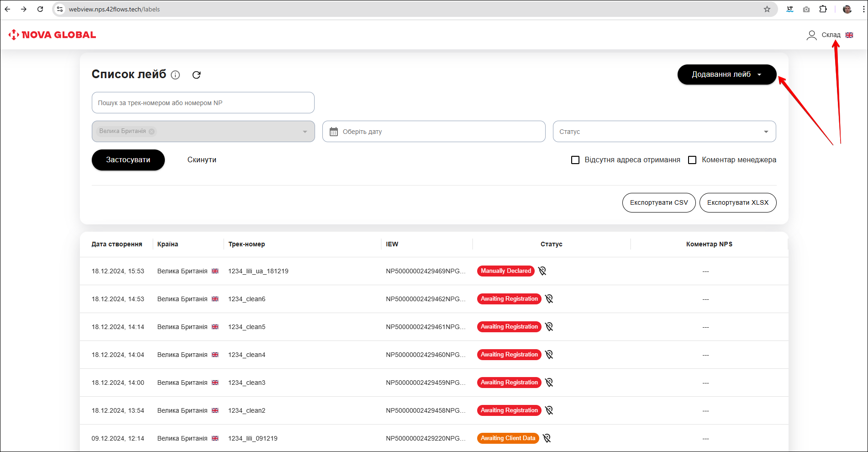Go forward with the browser forward arrow
Screen dimensions: 868x452
(24, 9)
